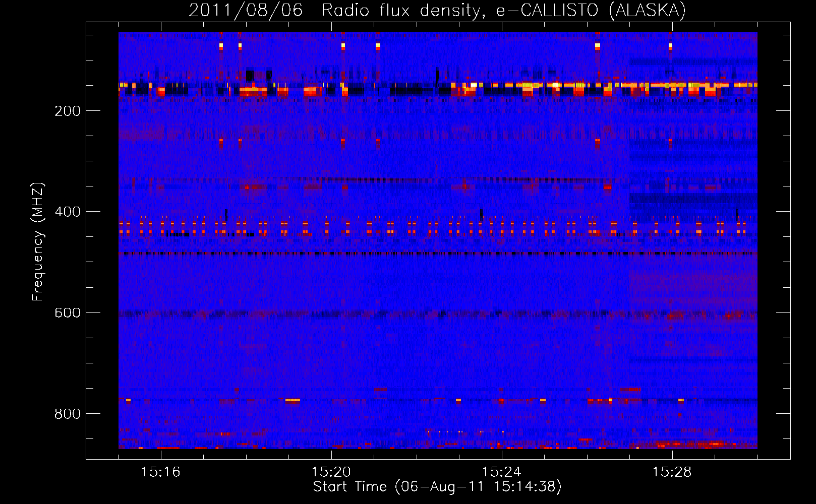Click the 'e-CALLISTO (ALASKA)' label in the title
Viewport: 816px width, 504px height.
[591, 11]
